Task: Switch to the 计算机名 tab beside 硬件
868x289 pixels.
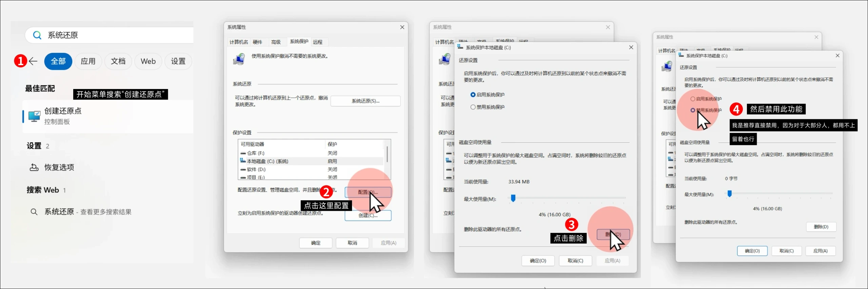Action: [x=239, y=42]
